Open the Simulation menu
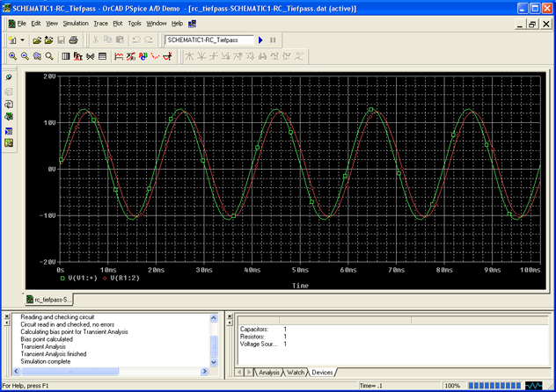The height and width of the screenshot is (392, 556). pos(76,24)
